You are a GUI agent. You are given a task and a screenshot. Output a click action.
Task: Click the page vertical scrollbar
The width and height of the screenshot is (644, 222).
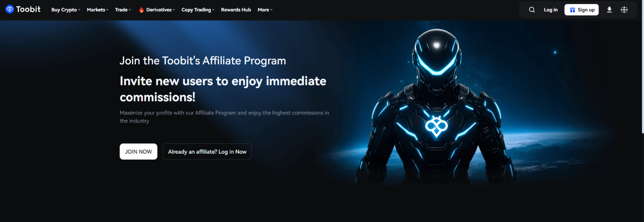(642, 76)
